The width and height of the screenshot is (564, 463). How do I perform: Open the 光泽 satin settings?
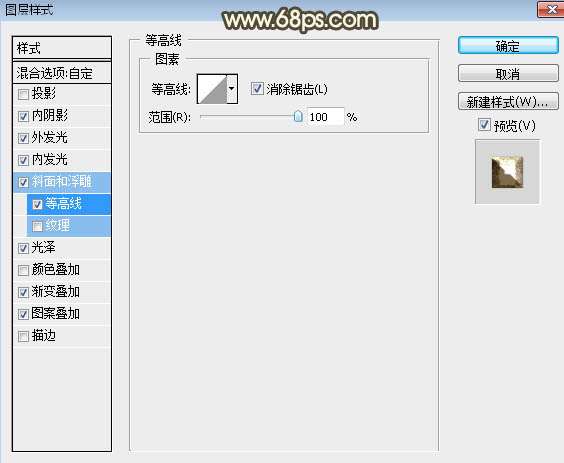pos(62,248)
